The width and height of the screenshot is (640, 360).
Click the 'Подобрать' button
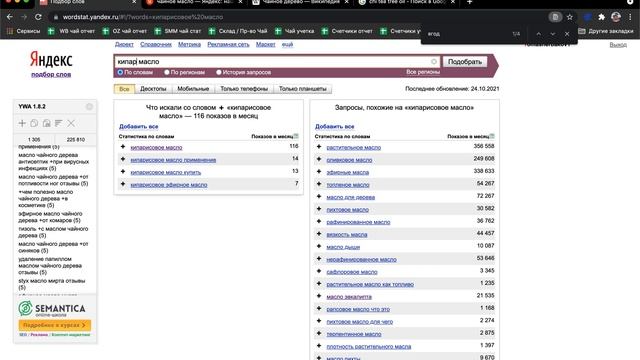tap(465, 62)
